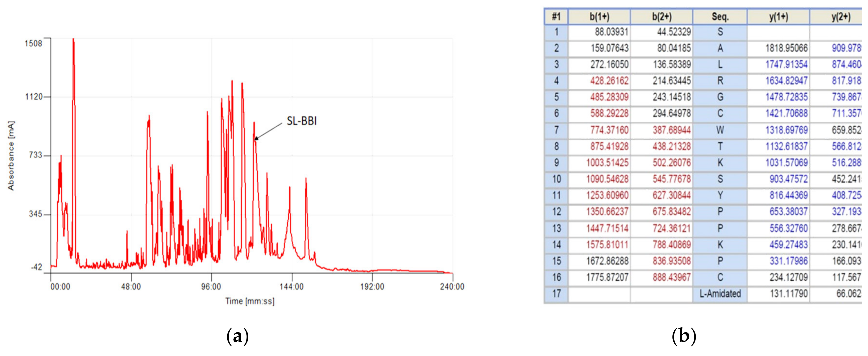The height and width of the screenshot is (356, 868).
Task: Click b(1+) value 428.26162
Action: (609, 81)
